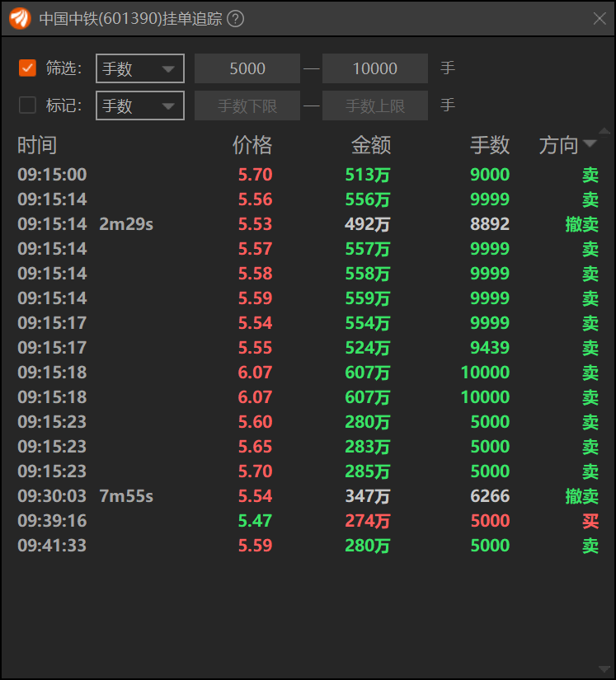Click the filter maximum field showing 10000

pyautogui.click(x=375, y=68)
